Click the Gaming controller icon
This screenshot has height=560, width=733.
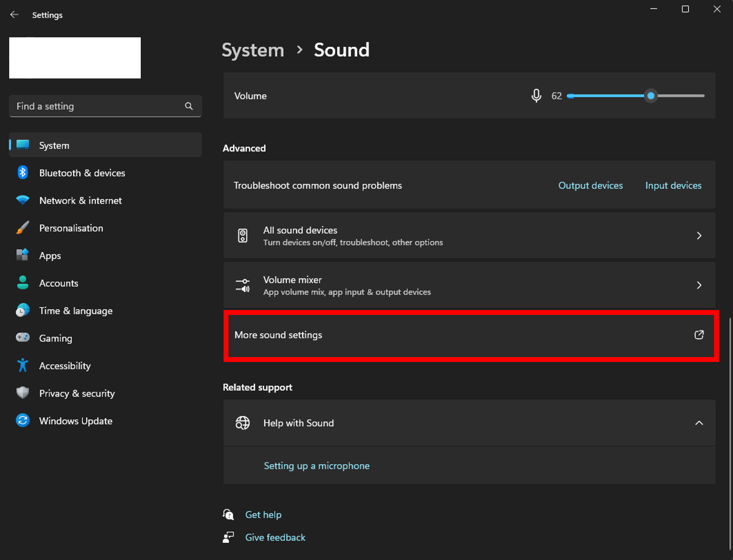pyautogui.click(x=22, y=338)
